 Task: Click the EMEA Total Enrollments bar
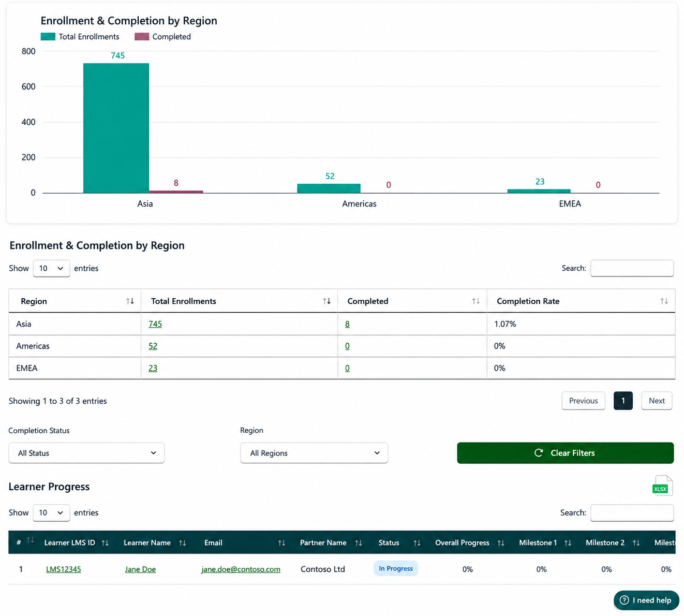tap(539, 191)
